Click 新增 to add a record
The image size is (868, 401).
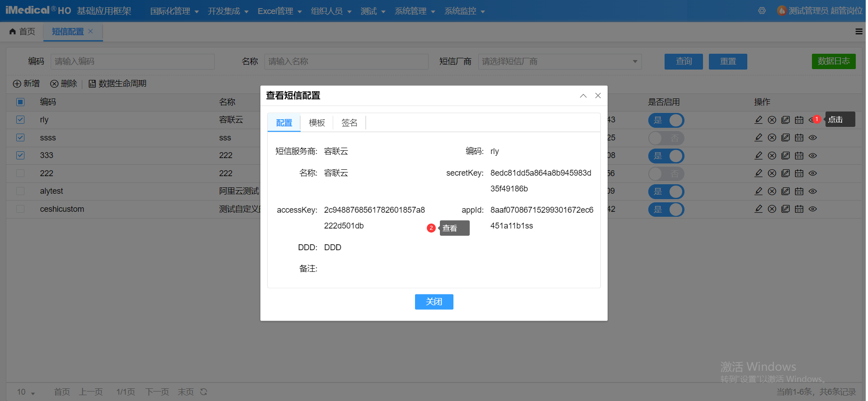tap(26, 84)
